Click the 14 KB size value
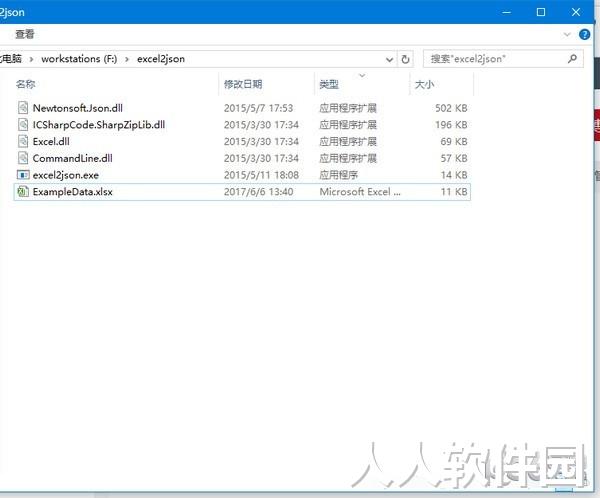 coord(454,175)
